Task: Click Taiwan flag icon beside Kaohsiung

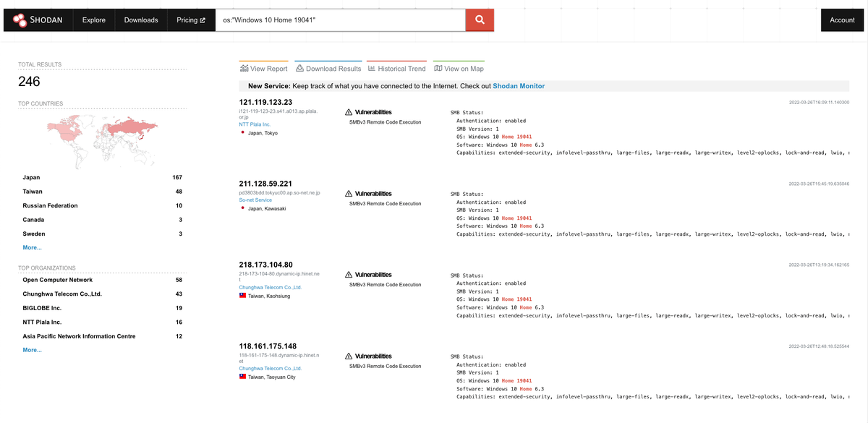Action: [x=243, y=296]
